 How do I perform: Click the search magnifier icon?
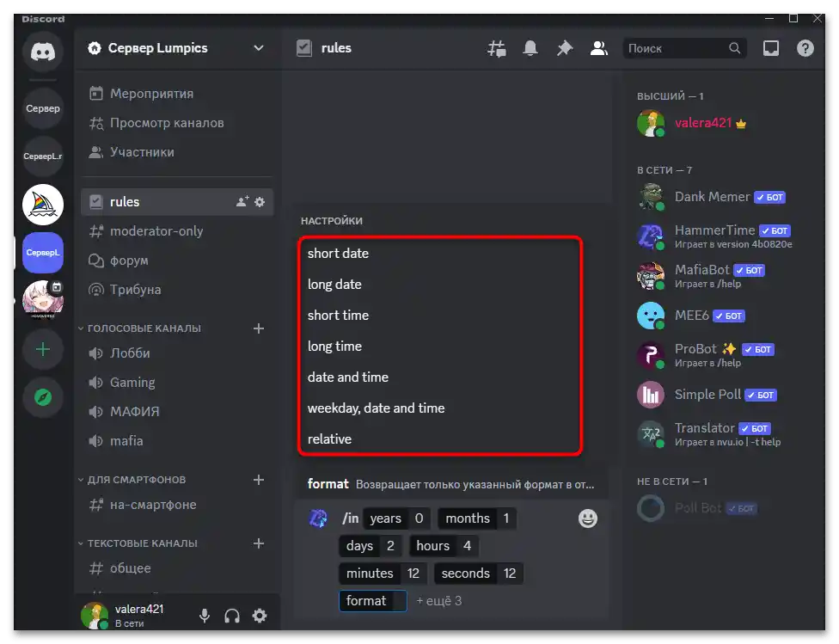(735, 48)
